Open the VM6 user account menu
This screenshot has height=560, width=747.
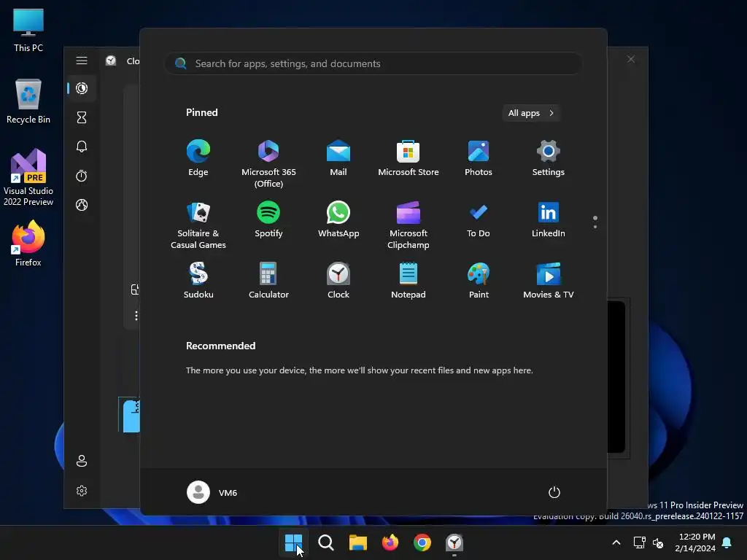[x=212, y=492]
